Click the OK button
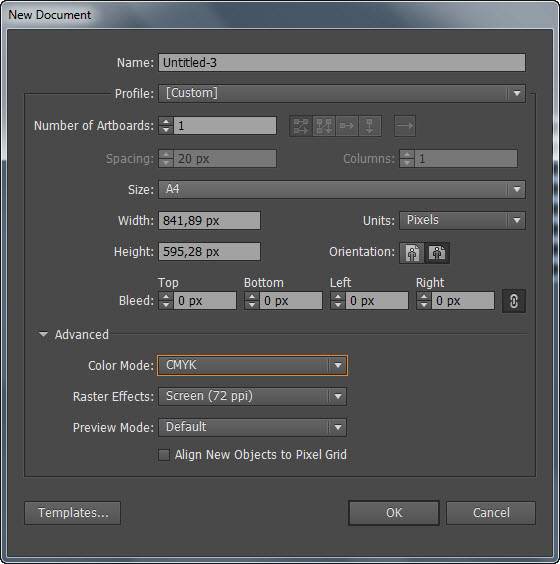 pos(394,513)
